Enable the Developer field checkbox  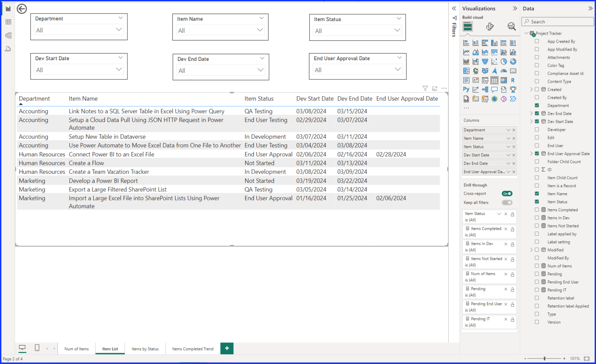pos(537,129)
